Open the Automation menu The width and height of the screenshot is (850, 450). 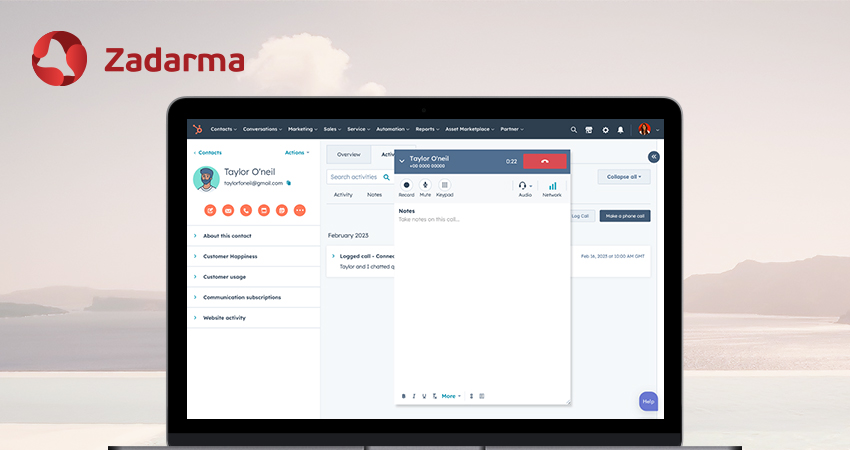392,129
